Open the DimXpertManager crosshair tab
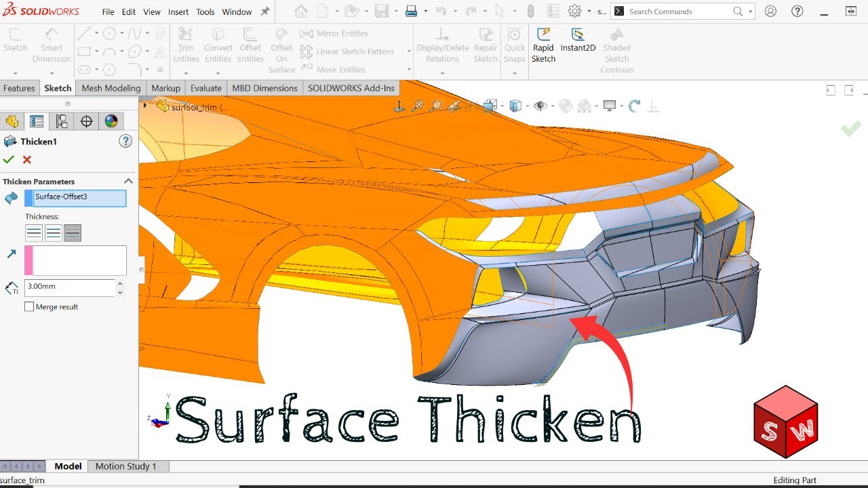868x488 pixels. coord(86,121)
